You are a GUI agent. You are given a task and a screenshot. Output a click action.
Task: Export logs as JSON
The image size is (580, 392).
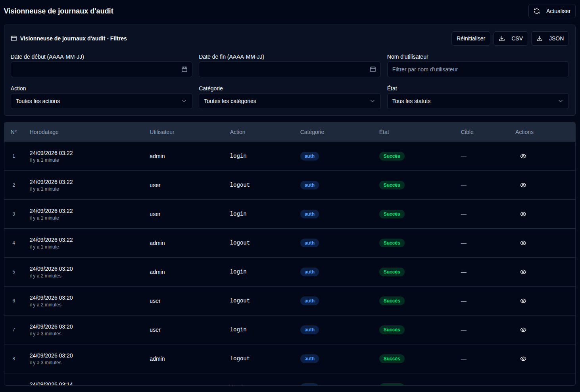click(x=550, y=38)
